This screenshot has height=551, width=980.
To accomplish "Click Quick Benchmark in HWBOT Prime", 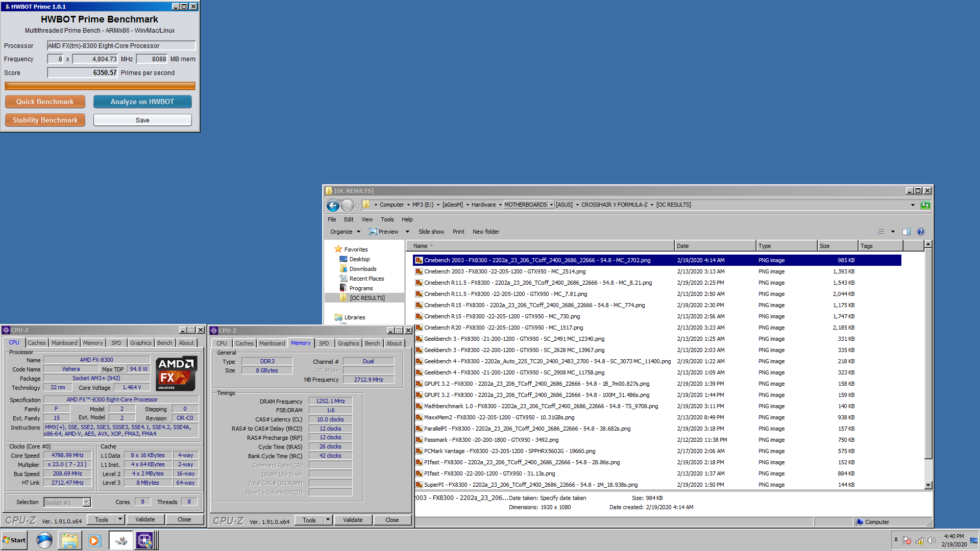I will coord(45,102).
